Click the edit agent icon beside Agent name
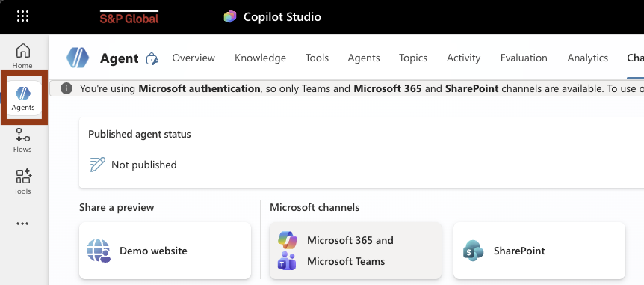Viewport: 644px width, 285px height. (152, 58)
